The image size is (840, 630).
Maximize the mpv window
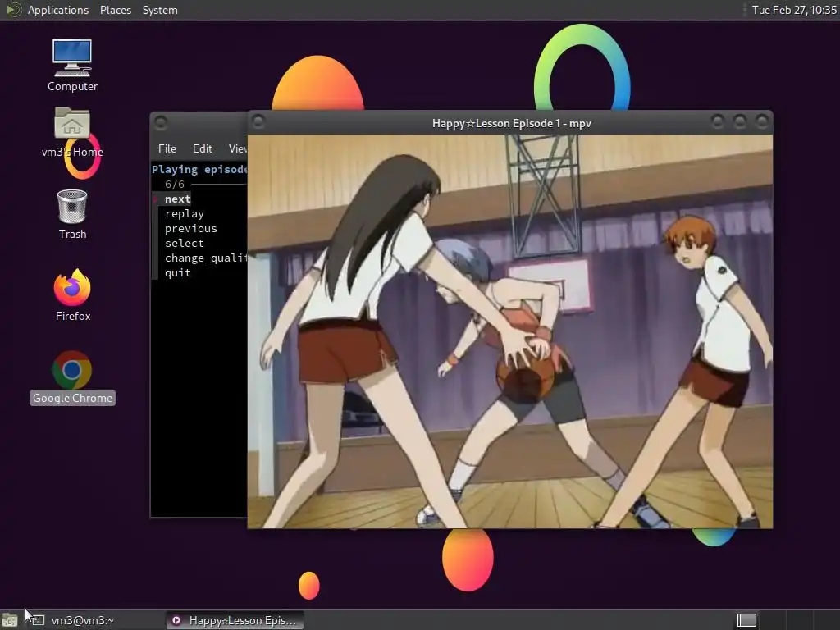click(740, 122)
